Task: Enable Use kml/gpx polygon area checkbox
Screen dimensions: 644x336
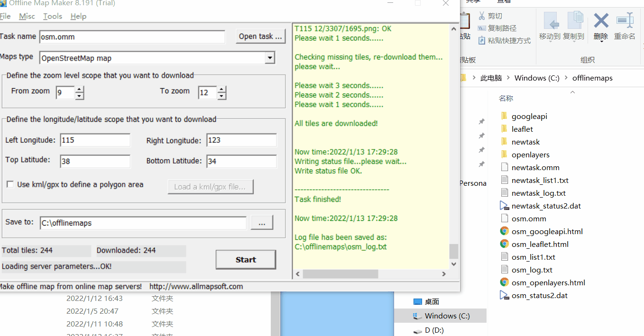Action: click(x=9, y=184)
